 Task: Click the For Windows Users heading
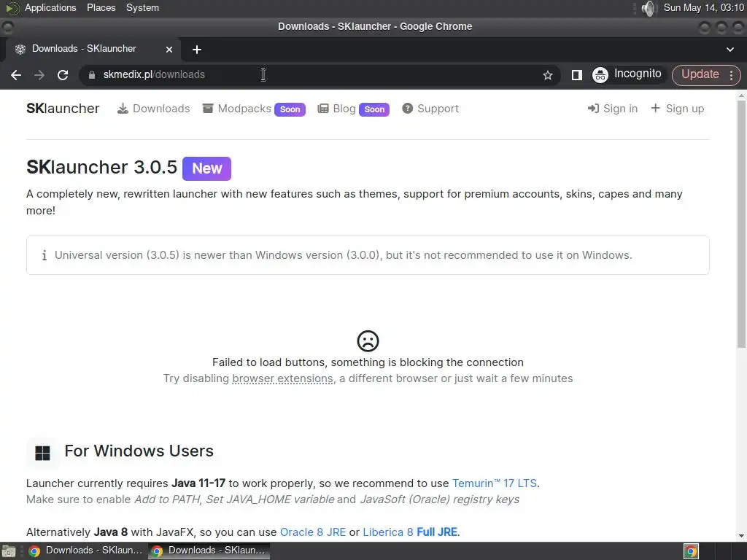click(139, 451)
